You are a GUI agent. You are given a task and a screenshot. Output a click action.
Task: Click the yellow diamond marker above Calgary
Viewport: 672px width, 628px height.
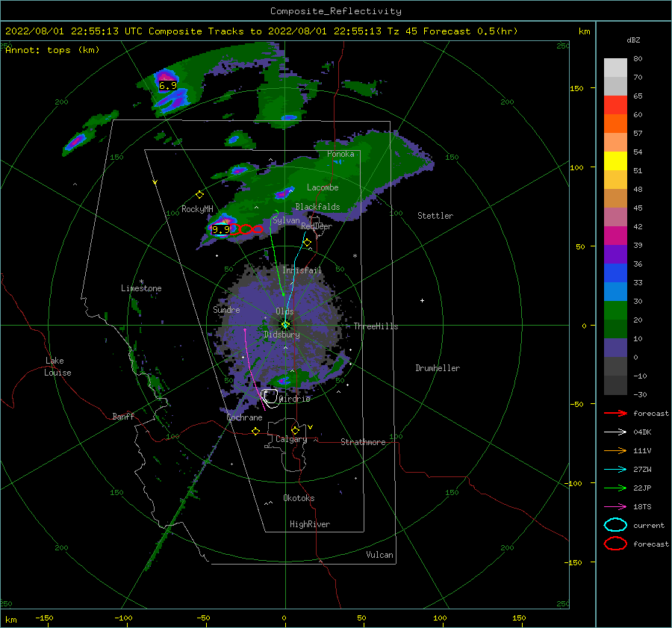click(x=295, y=430)
